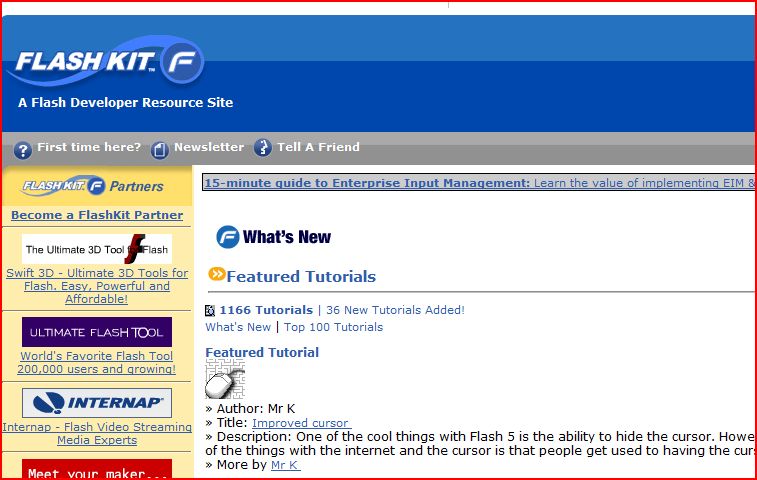The width and height of the screenshot is (757, 480).
Task: Click the question mark icon beside First time here
Action: (23, 150)
